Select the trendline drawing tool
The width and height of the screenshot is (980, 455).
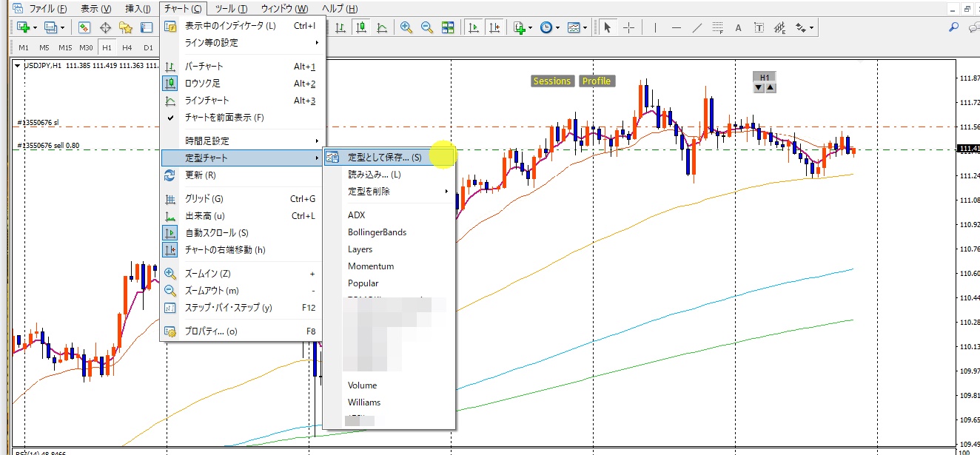697,27
